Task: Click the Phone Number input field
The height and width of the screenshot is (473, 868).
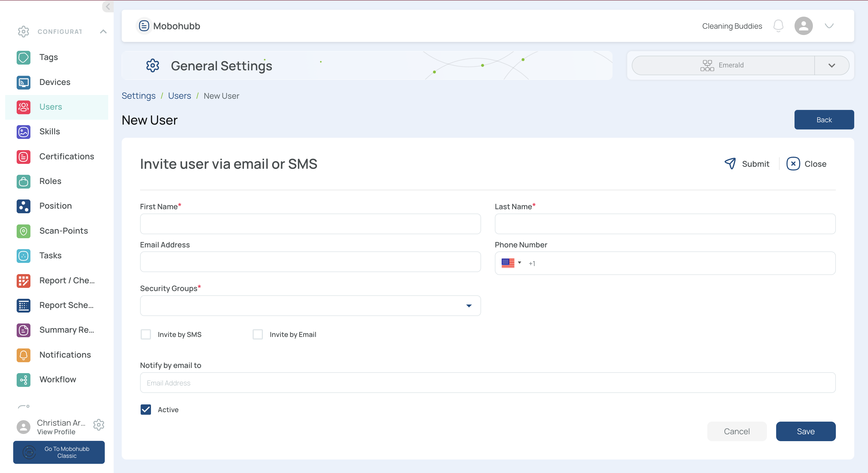Action: [665, 263]
